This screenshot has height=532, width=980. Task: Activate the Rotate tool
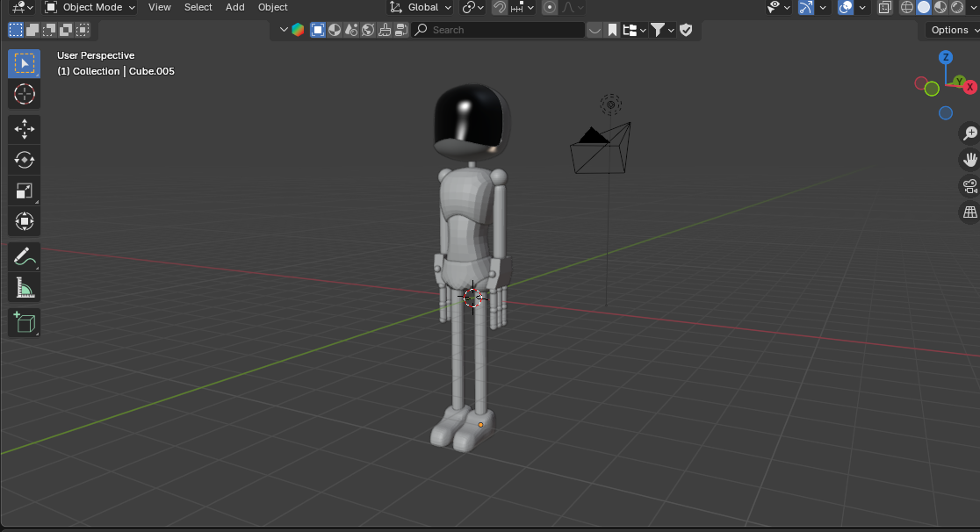click(x=24, y=160)
